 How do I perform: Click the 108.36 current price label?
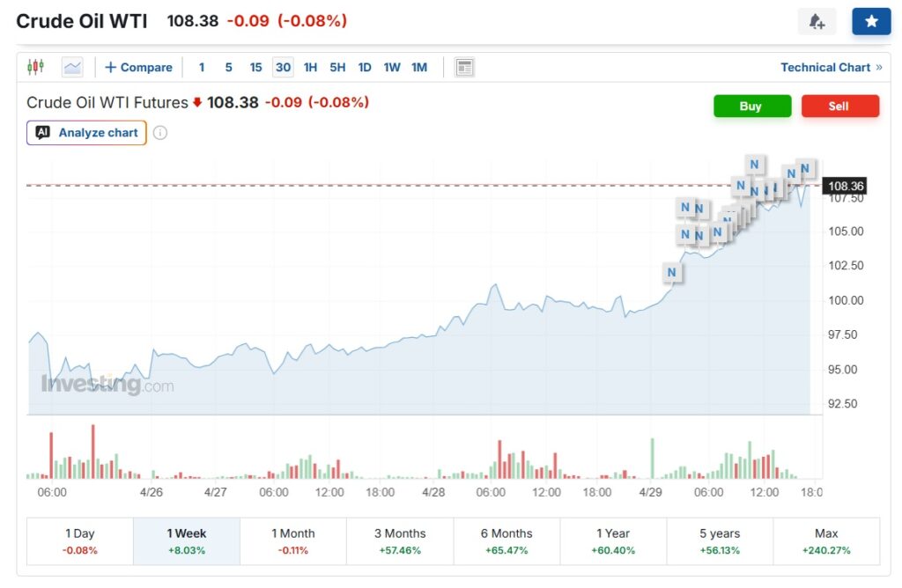[846, 186]
